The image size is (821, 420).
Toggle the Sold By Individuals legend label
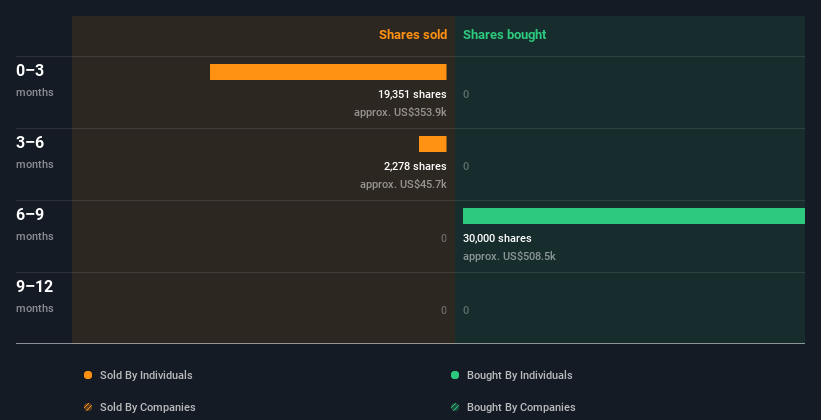[146, 375]
